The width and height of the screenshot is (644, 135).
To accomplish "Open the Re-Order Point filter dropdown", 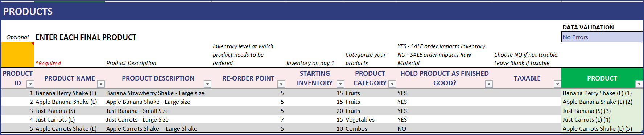I will tap(281, 84).
